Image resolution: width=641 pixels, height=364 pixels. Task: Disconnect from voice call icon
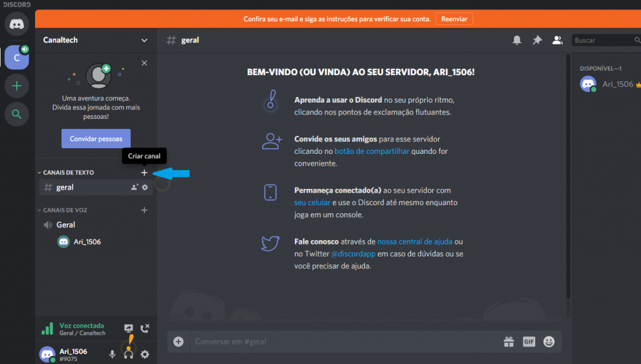(145, 328)
